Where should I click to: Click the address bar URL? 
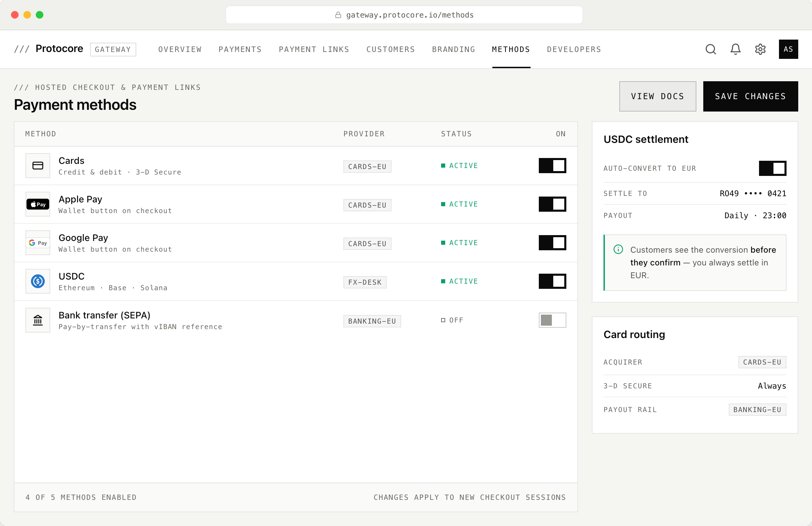point(410,15)
